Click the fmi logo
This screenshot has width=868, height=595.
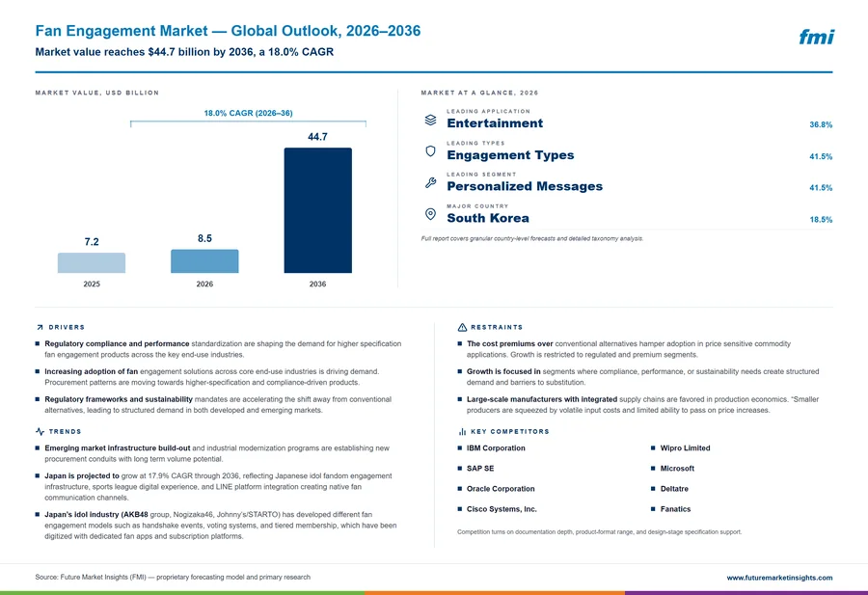point(817,37)
